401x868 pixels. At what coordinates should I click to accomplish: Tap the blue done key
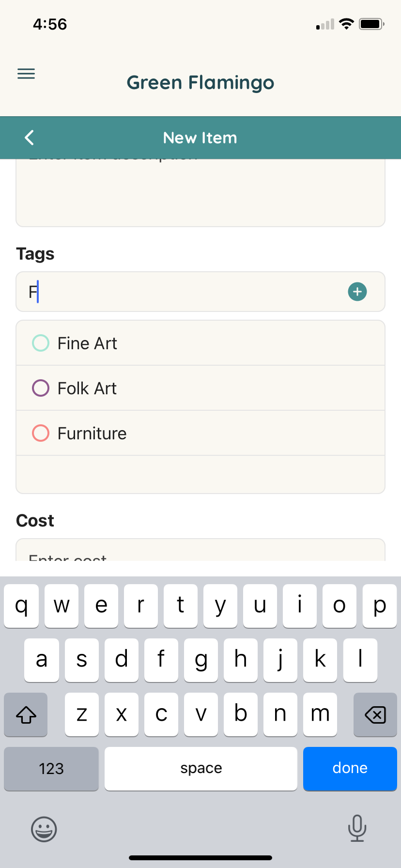click(350, 769)
